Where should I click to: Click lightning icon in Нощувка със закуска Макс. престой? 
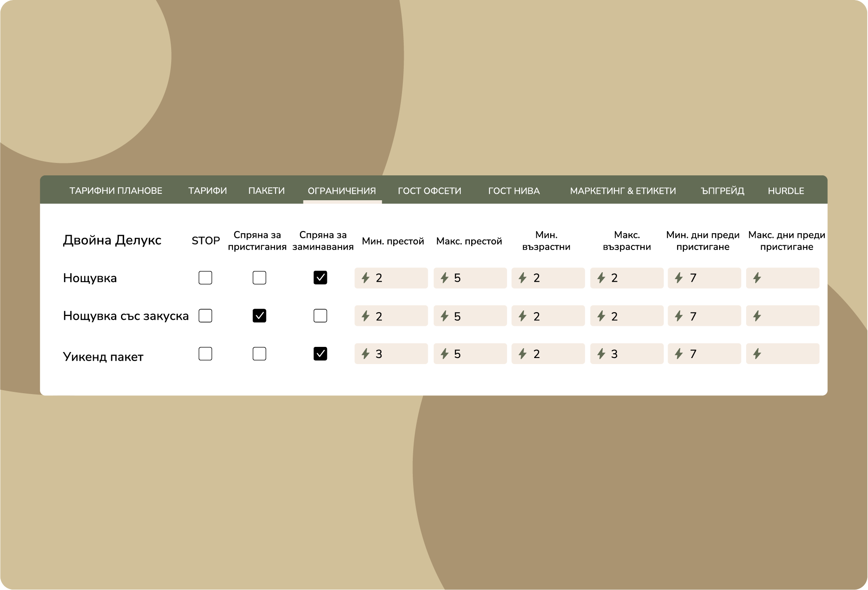coord(445,316)
